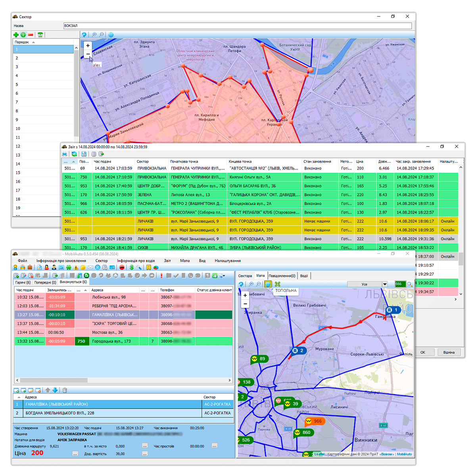The image size is (476, 476).
Task: Open the Налаштування menu
Action: [228, 261]
